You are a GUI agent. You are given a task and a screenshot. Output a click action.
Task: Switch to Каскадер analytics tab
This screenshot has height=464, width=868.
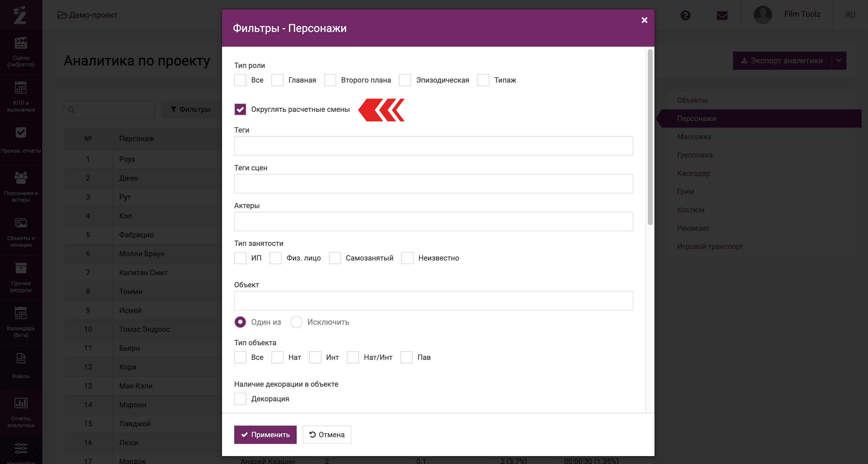tap(693, 173)
